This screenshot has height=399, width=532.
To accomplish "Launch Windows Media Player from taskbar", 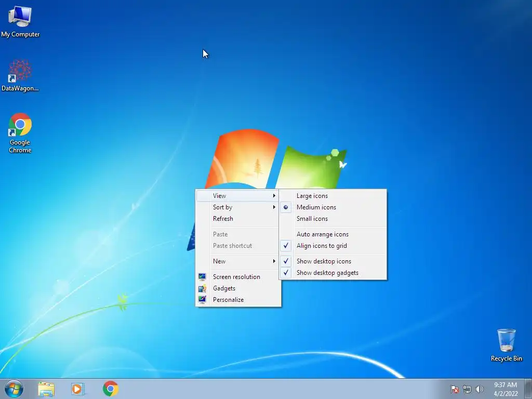I will pyautogui.click(x=78, y=389).
